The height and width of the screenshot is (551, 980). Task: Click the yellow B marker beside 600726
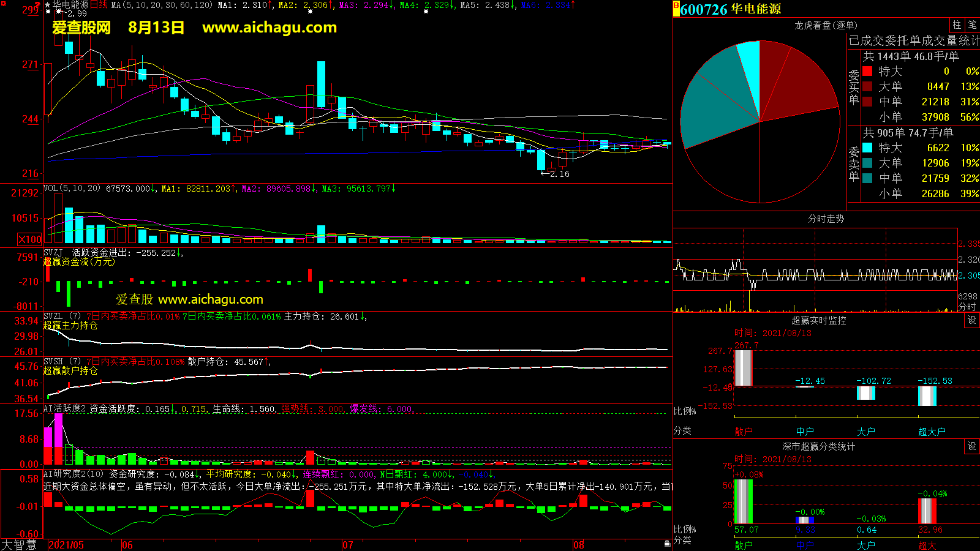tap(676, 9)
